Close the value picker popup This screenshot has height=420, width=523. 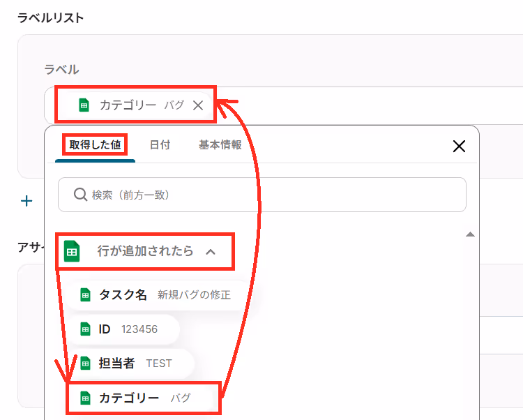click(x=459, y=146)
